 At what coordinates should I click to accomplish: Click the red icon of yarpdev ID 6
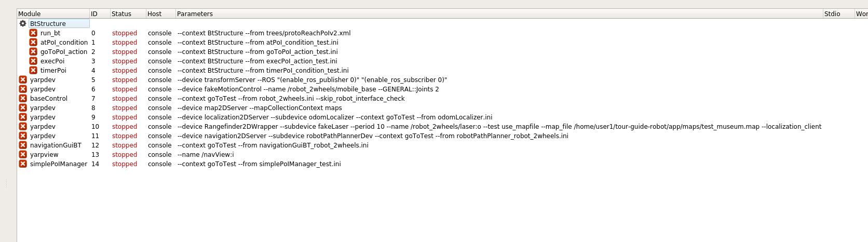pyautogui.click(x=23, y=89)
